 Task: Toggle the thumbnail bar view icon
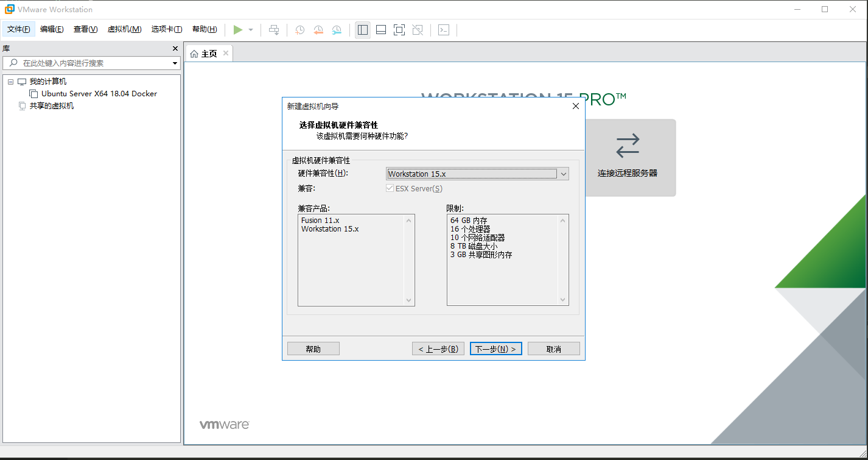click(x=381, y=30)
